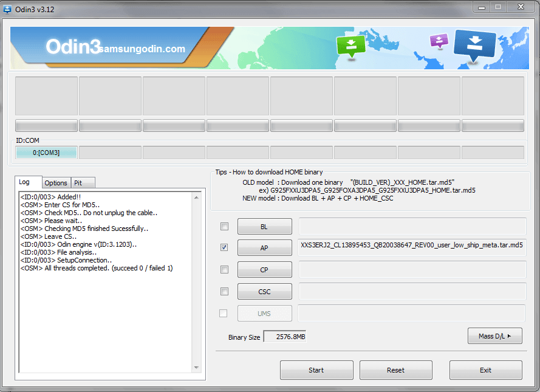This screenshot has height=392, width=540.
Task: Click the "Enter CS for MD5.." log line
Action: tap(60, 205)
